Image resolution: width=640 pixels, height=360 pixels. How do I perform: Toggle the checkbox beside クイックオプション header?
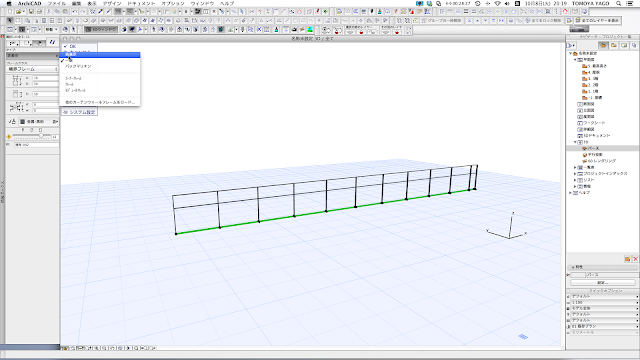(x=569, y=291)
